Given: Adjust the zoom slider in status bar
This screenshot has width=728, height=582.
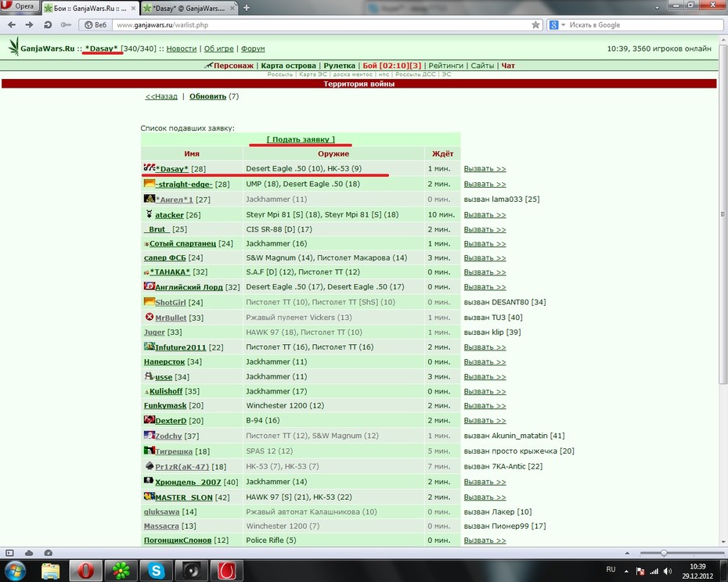Looking at the screenshot, I should pyautogui.click(x=664, y=553).
